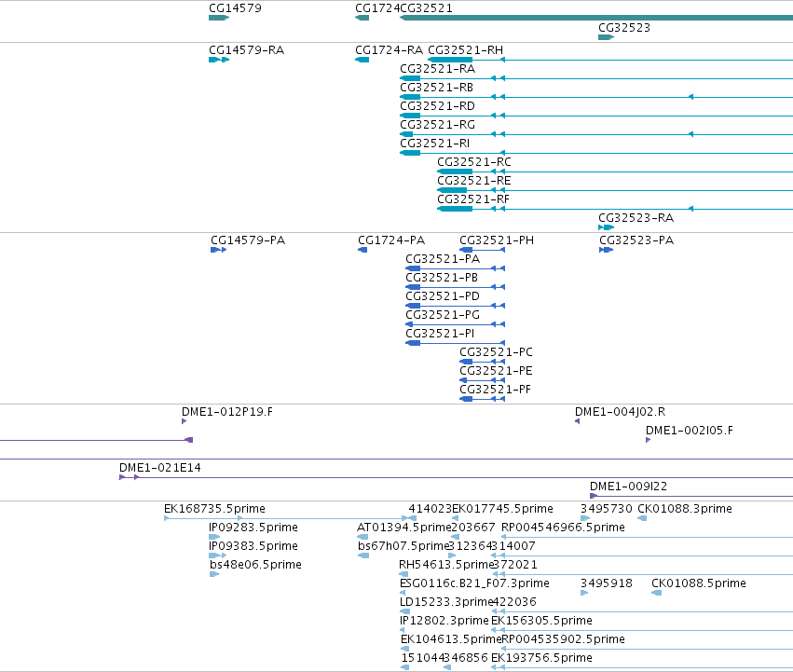Screen dimensions: 793x672
Task: Select transcript CG32521-RE
Action: (x=474, y=181)
